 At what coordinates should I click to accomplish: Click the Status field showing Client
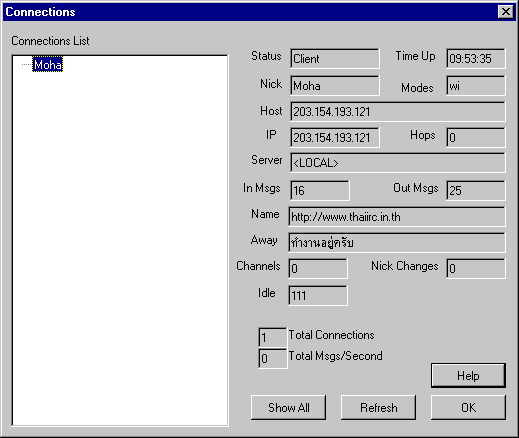[335, 59]
